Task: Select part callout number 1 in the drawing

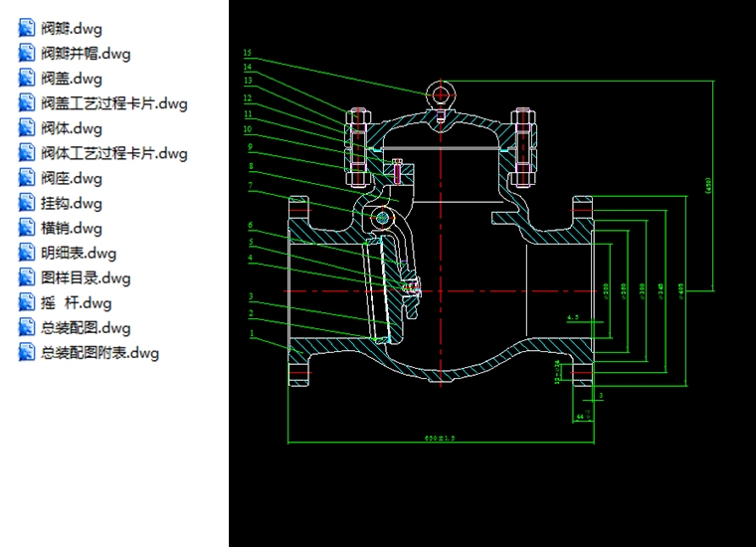Action: point(252,333)
